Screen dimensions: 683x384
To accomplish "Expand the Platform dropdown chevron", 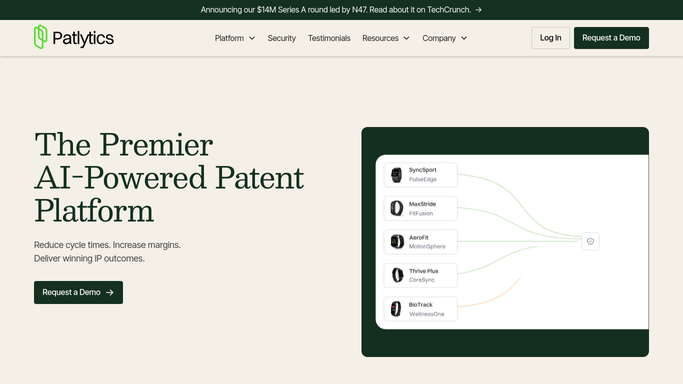I will tap(252, 38).
